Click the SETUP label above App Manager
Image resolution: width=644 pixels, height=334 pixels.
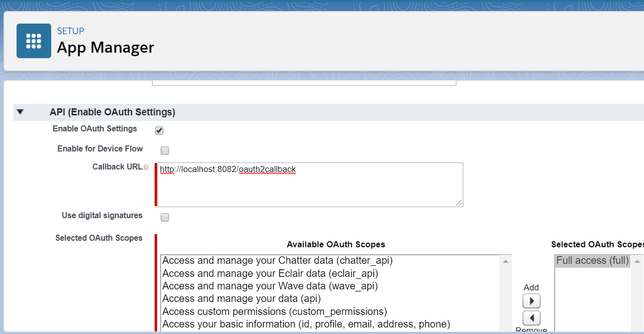pyautogui.click(x=70, y=31)
